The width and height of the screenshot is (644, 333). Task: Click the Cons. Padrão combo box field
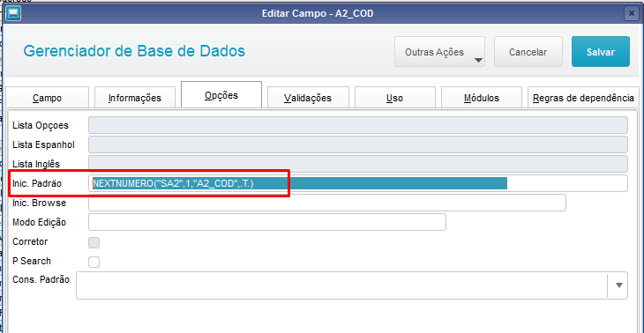(352, 285)
